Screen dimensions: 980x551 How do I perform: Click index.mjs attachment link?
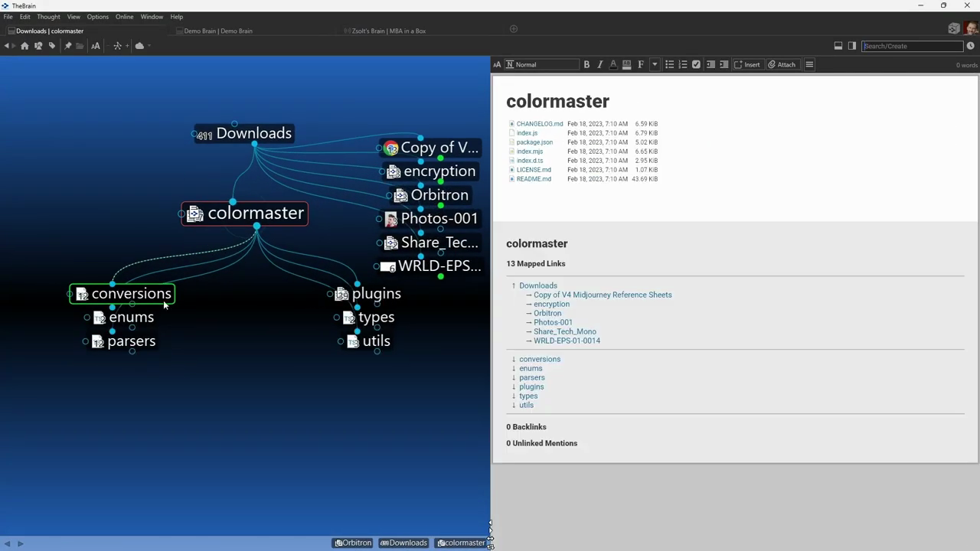coord(529,152)
